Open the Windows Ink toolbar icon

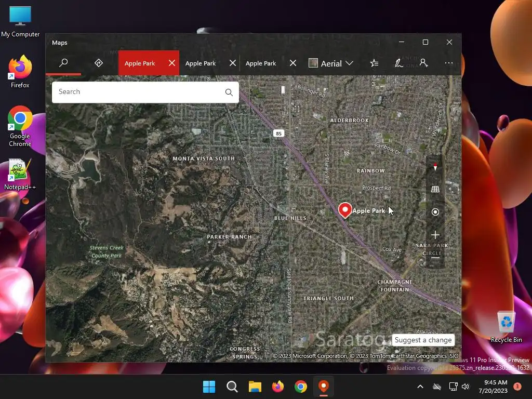click(398, 63)
